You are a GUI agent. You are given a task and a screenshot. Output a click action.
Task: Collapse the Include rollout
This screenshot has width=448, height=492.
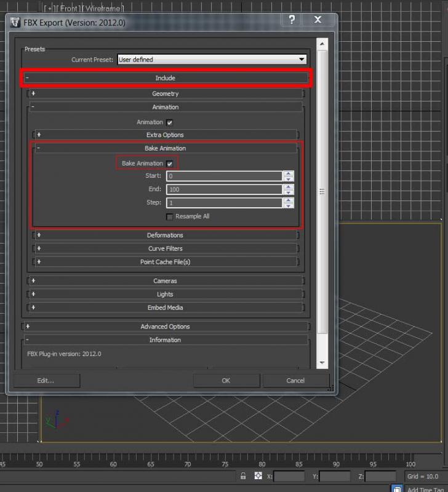tap(166, 78)
